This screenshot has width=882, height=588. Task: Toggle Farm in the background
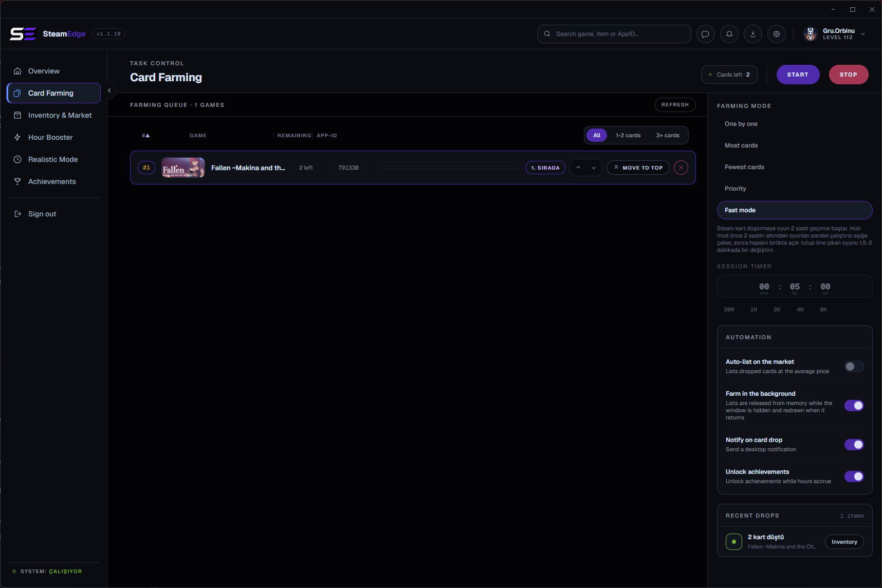click(x=854, y=406)
